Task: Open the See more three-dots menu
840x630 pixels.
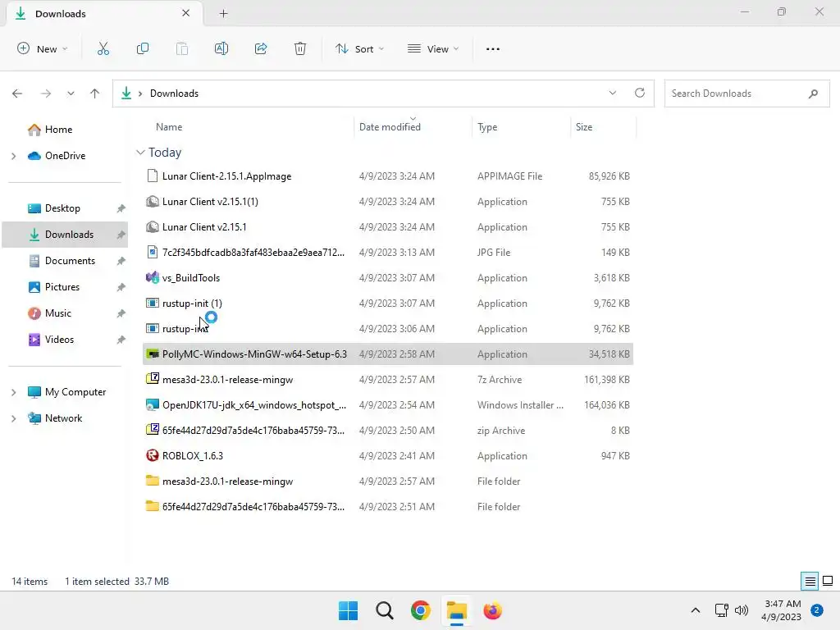Action: 493,48
